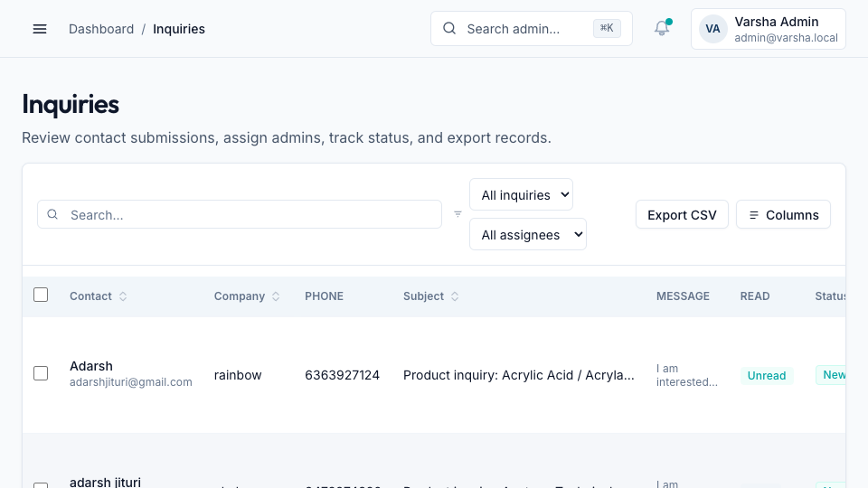Click magnifier icon in the table search
868x488 pixels.
point(52,214)
